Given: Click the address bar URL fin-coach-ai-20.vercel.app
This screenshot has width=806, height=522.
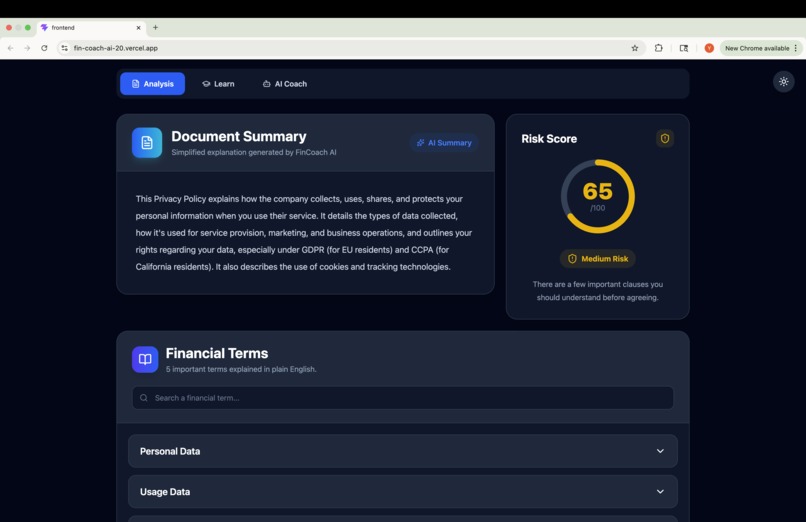Looking at the screenshot, I should (x=116, y=48).
